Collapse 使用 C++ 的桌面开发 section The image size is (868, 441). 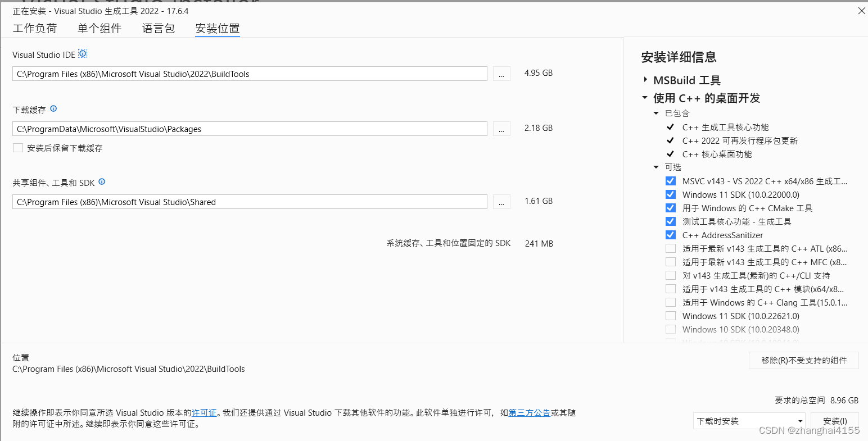point(645,98)
